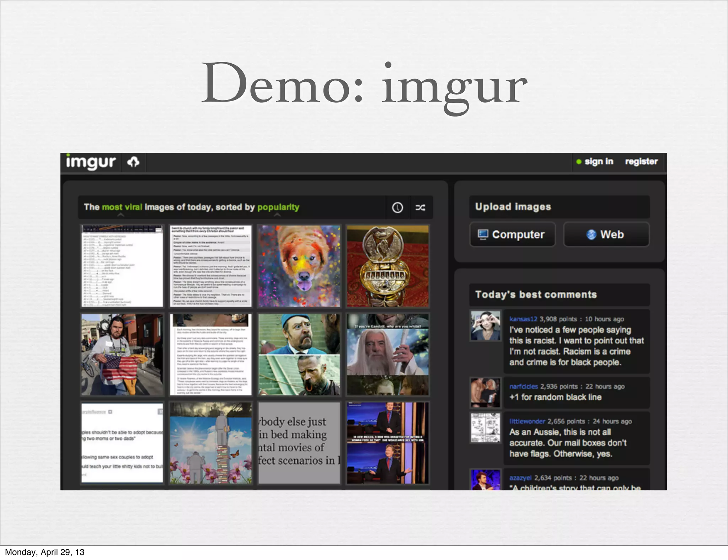Click the globe icon on Web button

click(591, 235)
